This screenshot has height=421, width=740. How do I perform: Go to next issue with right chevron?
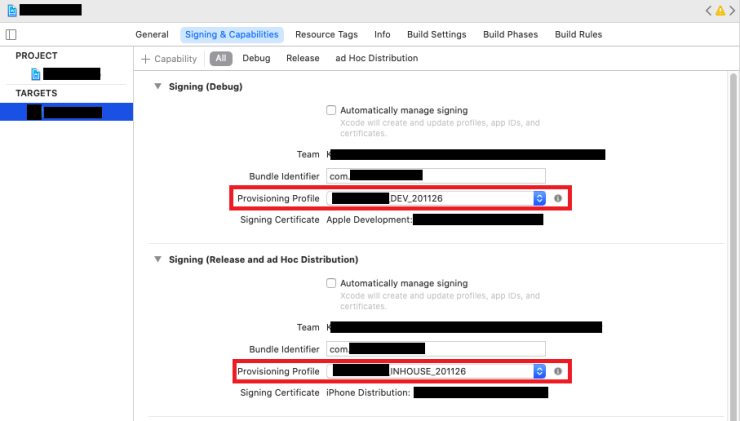732,10
